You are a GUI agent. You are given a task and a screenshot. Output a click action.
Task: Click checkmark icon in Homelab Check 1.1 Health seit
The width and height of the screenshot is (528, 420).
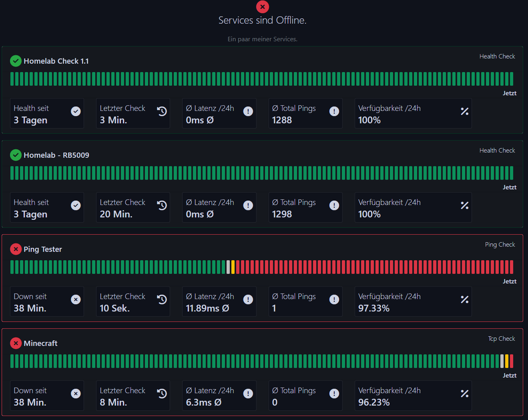click(x=76, y=111)
